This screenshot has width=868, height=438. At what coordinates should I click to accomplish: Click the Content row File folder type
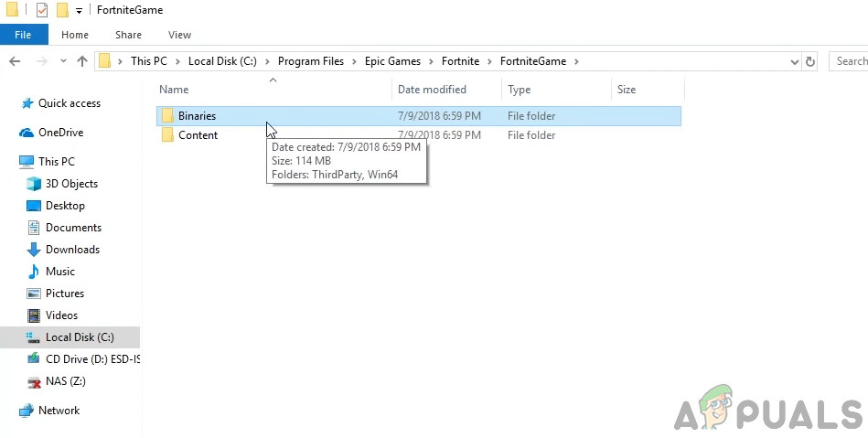pos(531,135)
